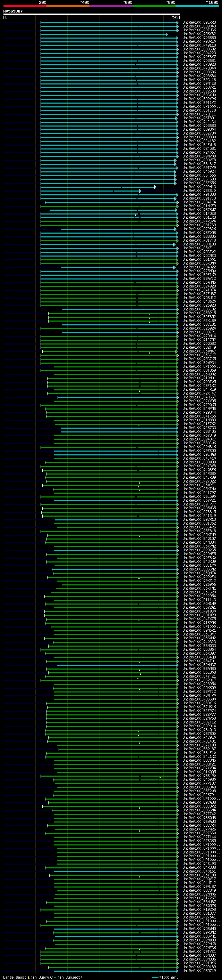Click the alignment bar for UniRef100_Q56Y82

tap(104, 34)
